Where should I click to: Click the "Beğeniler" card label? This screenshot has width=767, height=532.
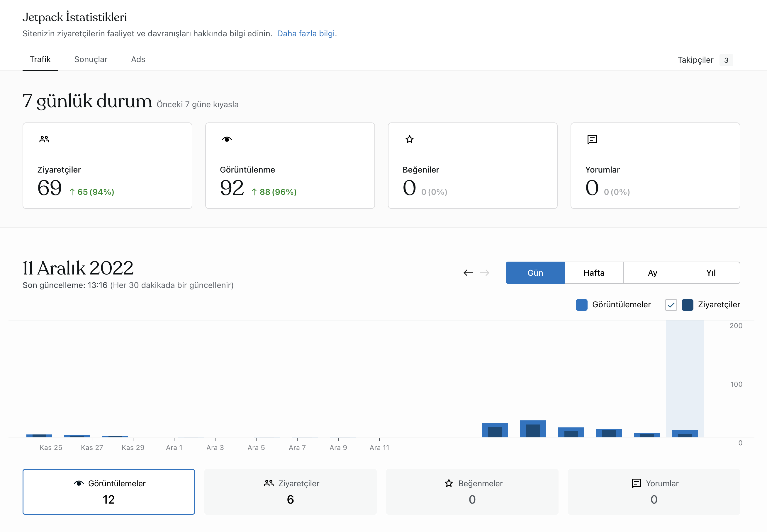tap(421, 170)
